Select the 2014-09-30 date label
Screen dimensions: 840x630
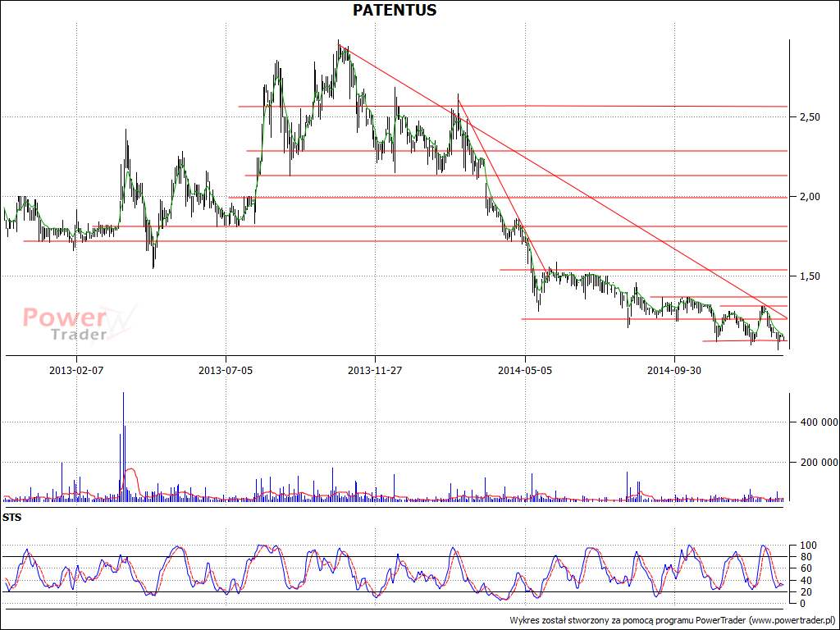674,370
